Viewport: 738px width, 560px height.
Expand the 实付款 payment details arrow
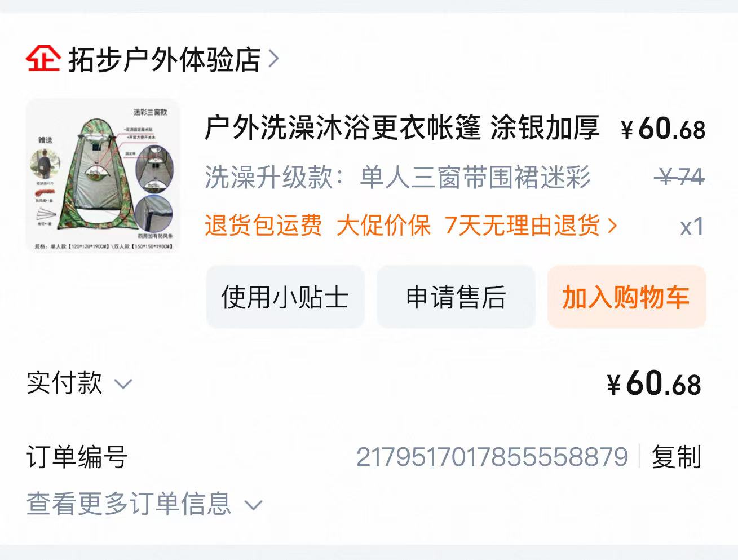[x=123, y=385]
